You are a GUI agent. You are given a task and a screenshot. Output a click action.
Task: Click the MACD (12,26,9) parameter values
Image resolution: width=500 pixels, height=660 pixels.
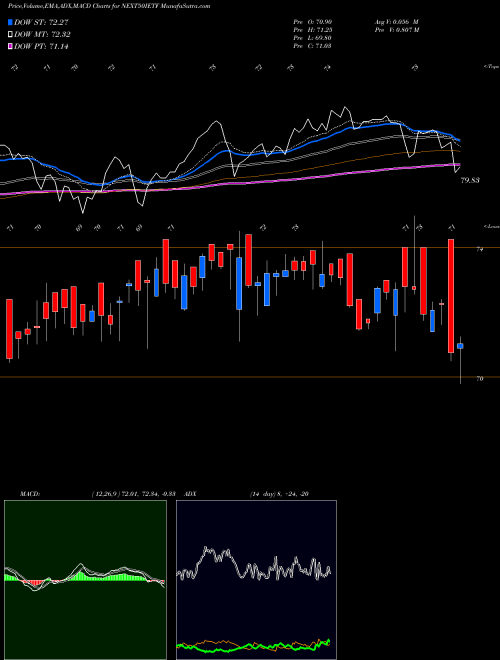coord(133,494)
